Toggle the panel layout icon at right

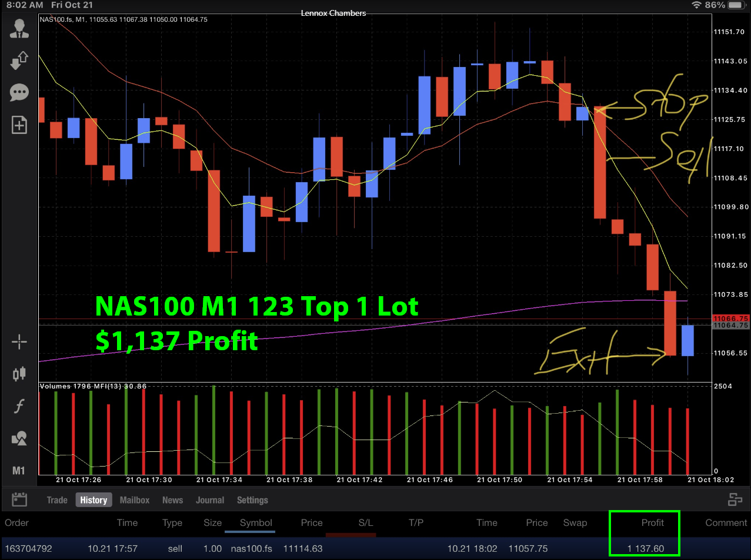click(x=735, y=500)
